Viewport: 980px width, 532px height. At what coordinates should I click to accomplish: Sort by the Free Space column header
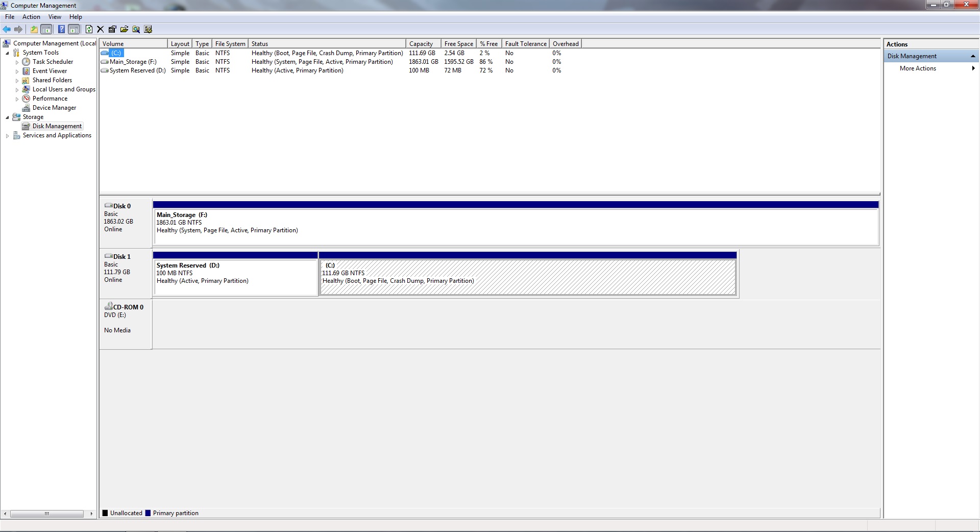pyautogui.click(x=459, y=44)
